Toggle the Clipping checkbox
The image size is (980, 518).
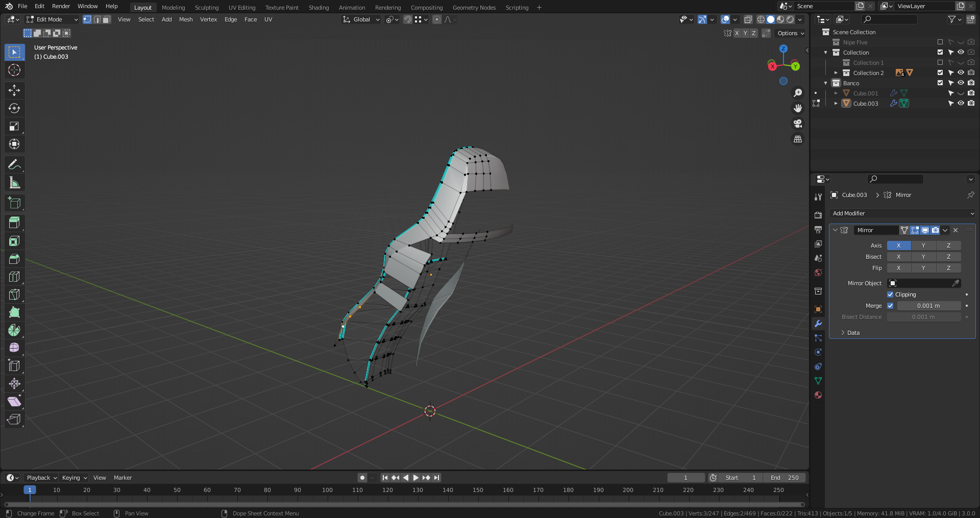point(890,294)
